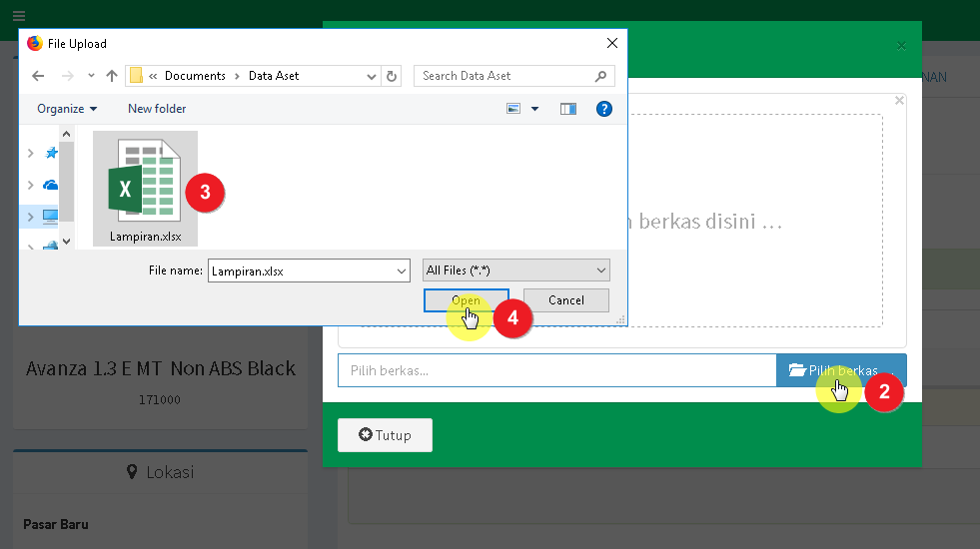
Task: Open the File name dropdown list
Action: (x=402, y=271)
